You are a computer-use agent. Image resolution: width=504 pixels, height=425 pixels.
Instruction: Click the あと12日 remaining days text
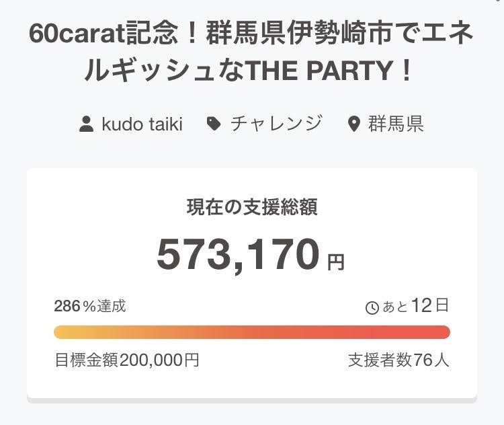point(415,307)
